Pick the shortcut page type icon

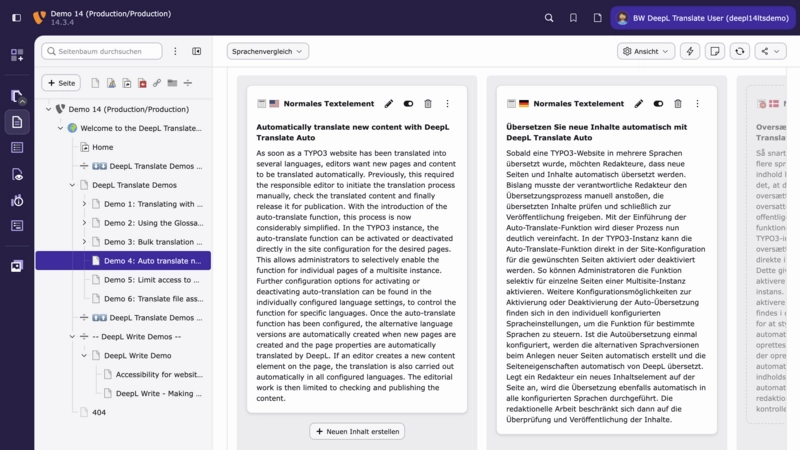point(127,83)
